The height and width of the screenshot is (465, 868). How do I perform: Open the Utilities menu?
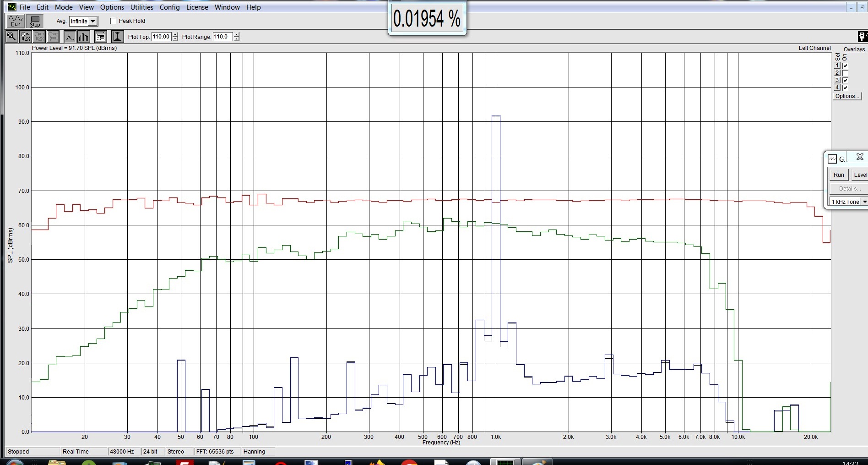click(x=142, y=7)
